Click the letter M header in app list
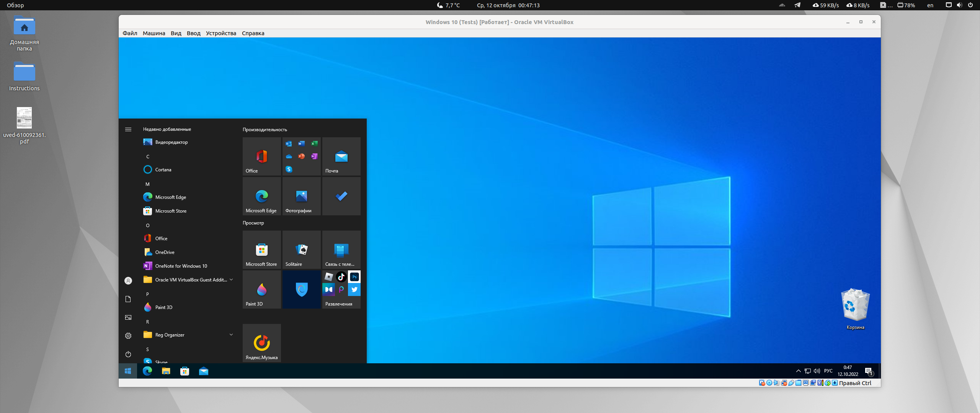Screen dimensions: 980x413 147,184
